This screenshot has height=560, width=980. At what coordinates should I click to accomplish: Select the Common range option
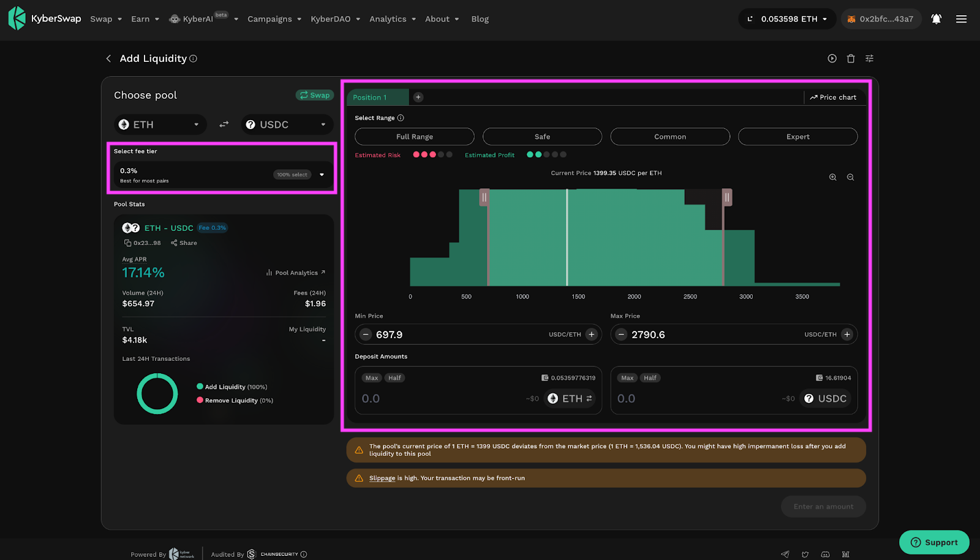pyautogui.click(x=670, y=137)
